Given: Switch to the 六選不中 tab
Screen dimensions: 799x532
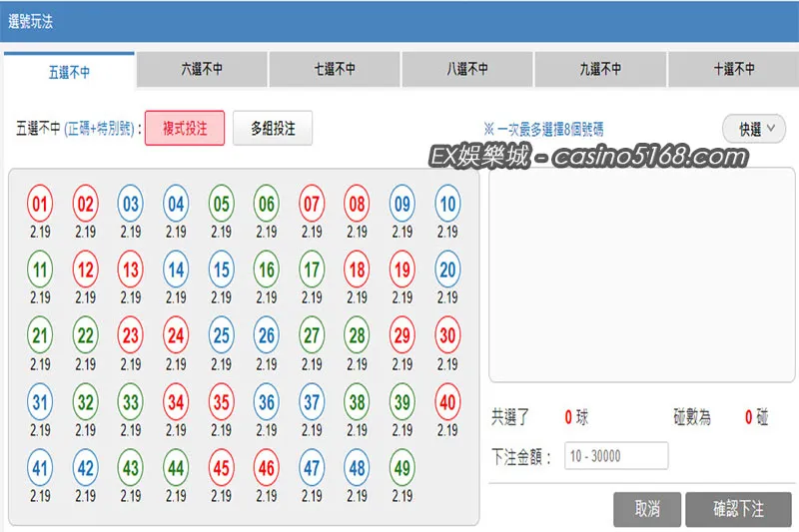Looking at the screenshot, I should click(202, 69).
